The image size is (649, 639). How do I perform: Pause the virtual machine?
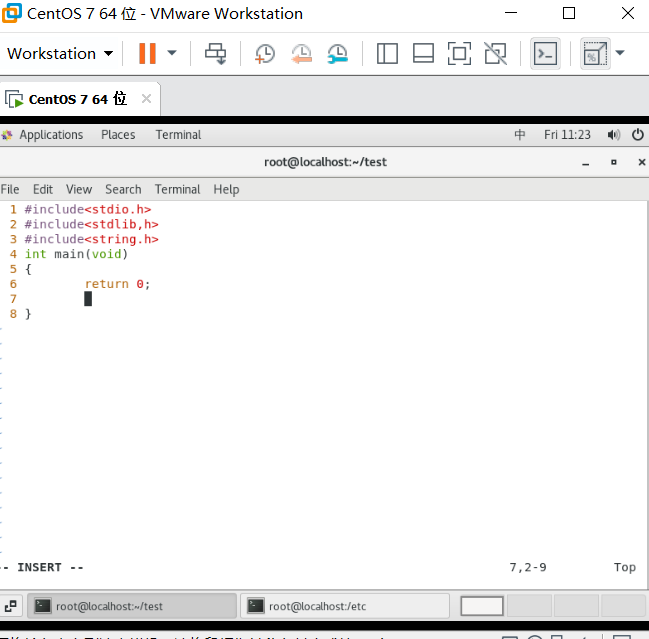click(147, 54)
